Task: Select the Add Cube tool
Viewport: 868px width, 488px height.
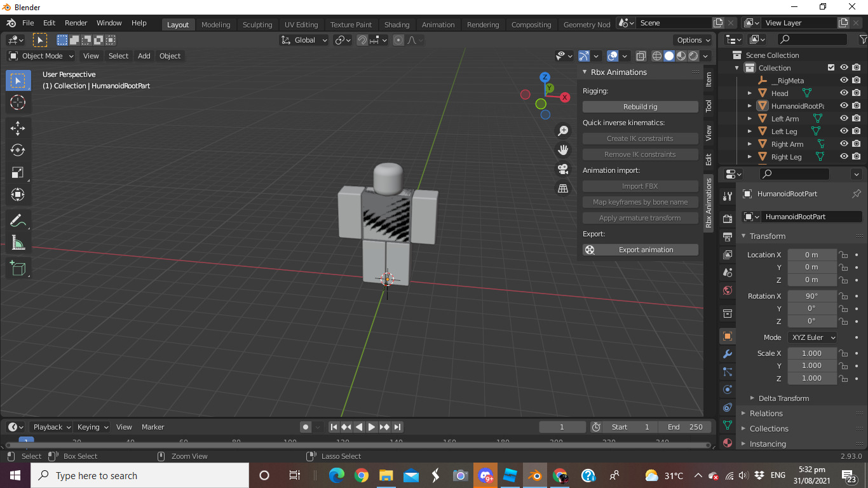Action: [18, 269]
